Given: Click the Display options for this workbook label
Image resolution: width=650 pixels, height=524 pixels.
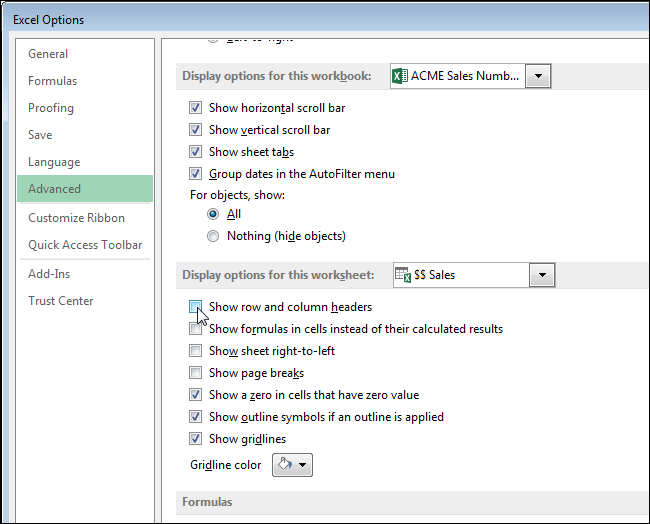Looking at the screenshot, I should point(277,76).
